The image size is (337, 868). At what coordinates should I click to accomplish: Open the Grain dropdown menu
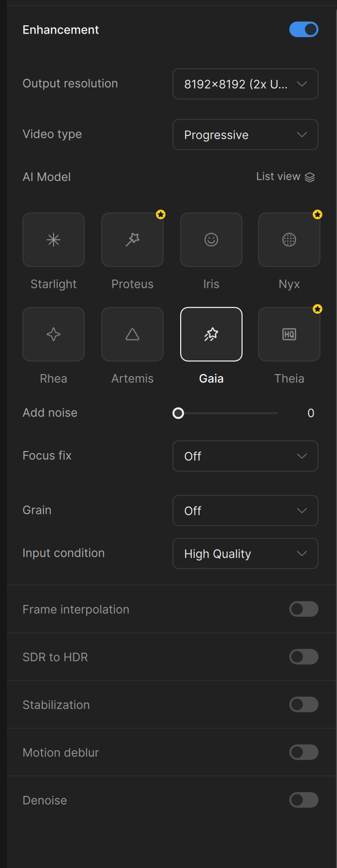coord(245,510)
